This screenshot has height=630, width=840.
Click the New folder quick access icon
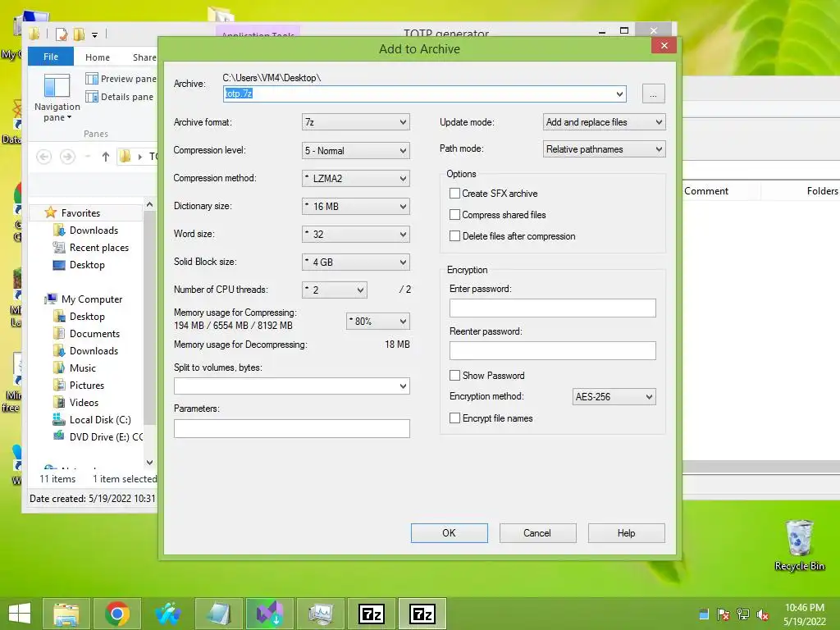(x=79, y=34)
